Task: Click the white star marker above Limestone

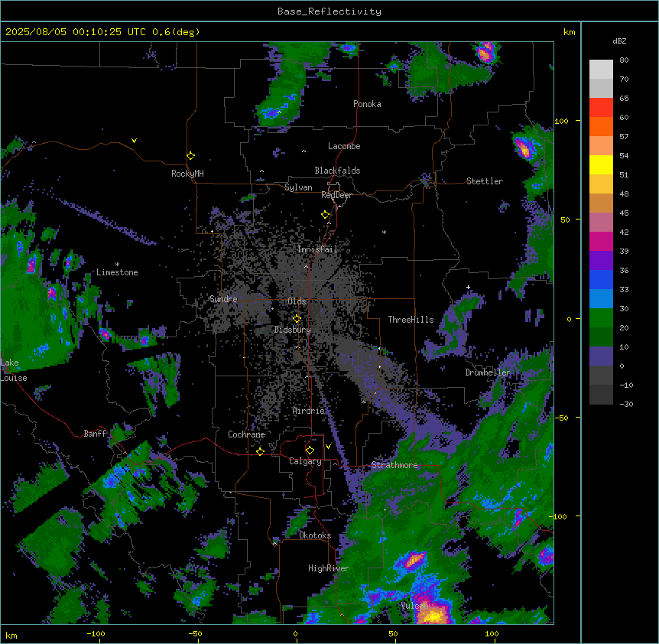Action: (x=117, y=265)
